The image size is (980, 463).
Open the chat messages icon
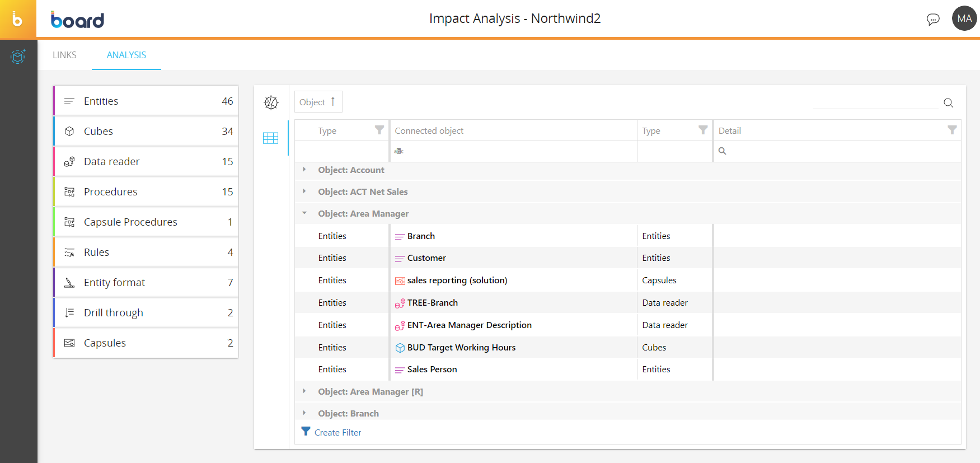pos(932,20)
